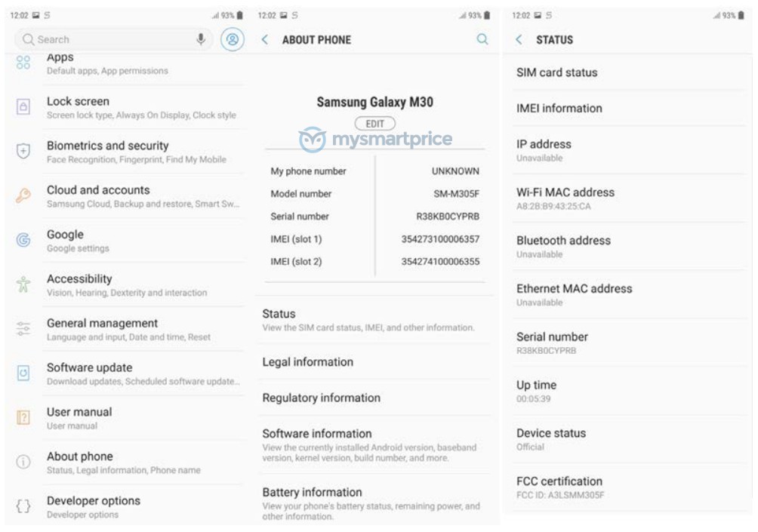
Task: Tap the Samsung Galaxy M30 device name
Action: click(x=374, y=102)
